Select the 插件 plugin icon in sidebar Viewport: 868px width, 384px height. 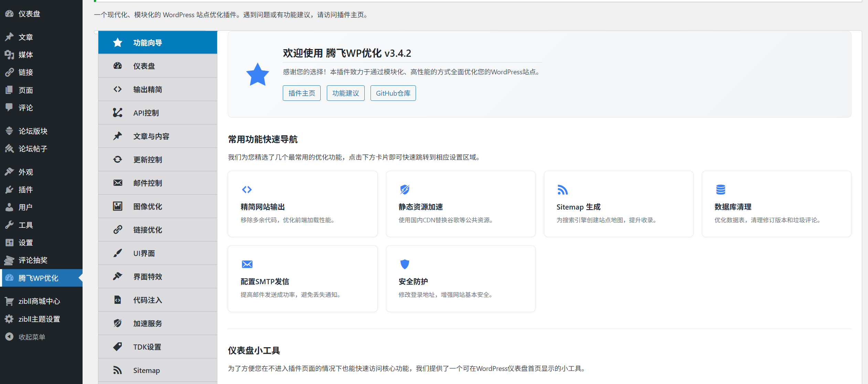click(x=9, y=190)
